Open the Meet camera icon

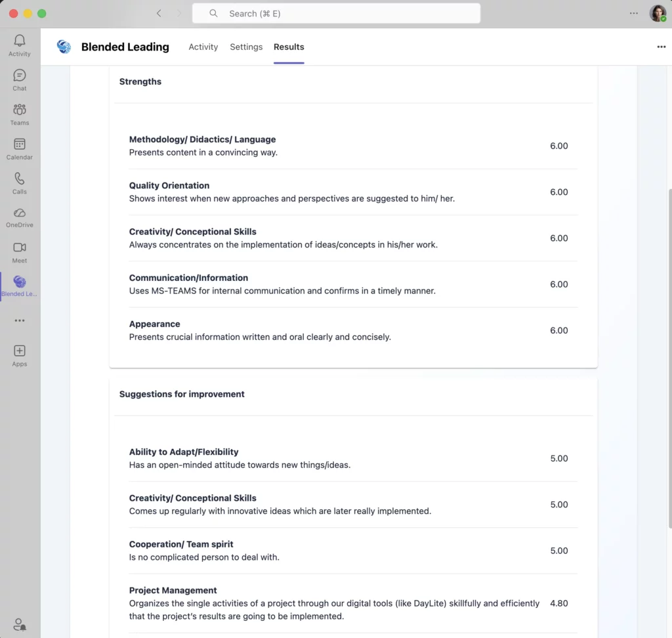20,249
